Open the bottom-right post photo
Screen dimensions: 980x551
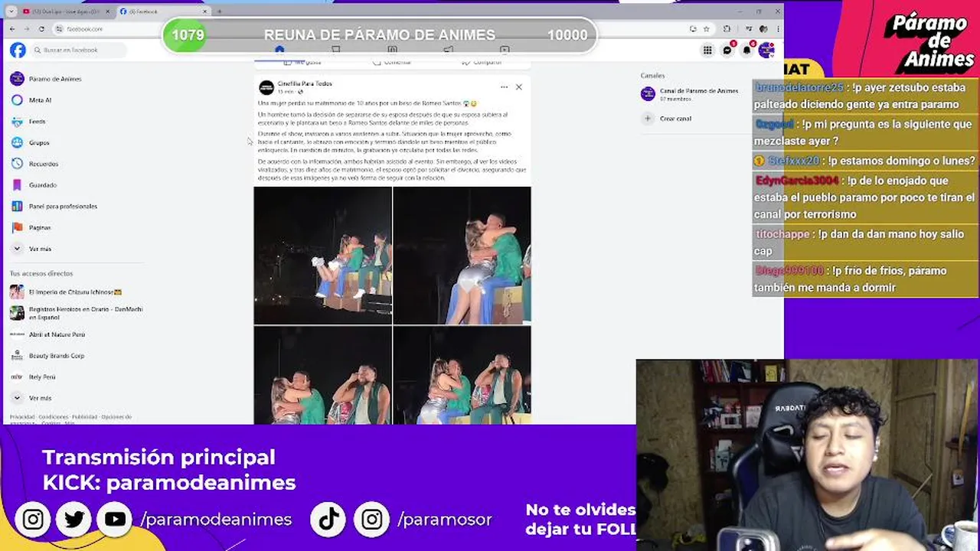[x=462, y=375]
